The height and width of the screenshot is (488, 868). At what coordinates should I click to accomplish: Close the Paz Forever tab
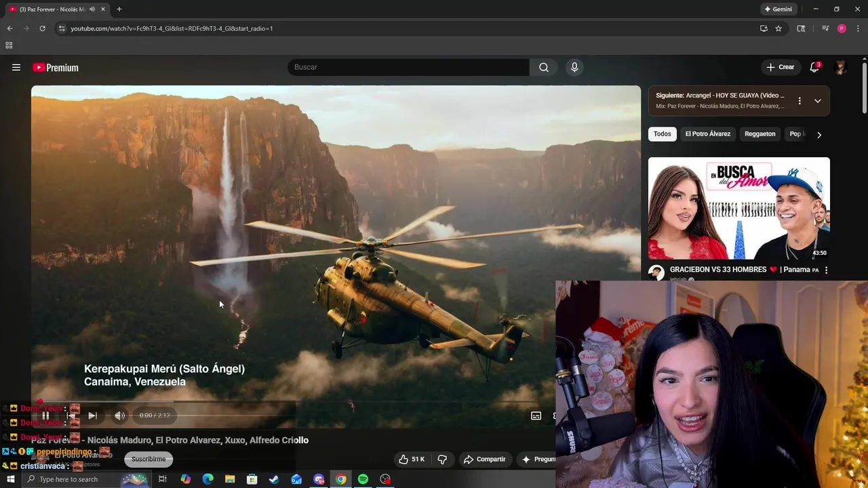(x=102, y=9)
